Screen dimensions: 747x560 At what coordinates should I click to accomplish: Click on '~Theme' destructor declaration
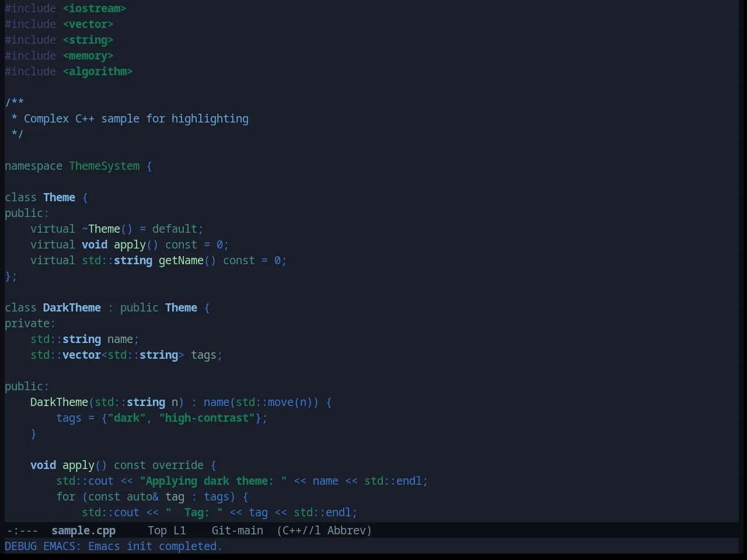click(101, 229)
